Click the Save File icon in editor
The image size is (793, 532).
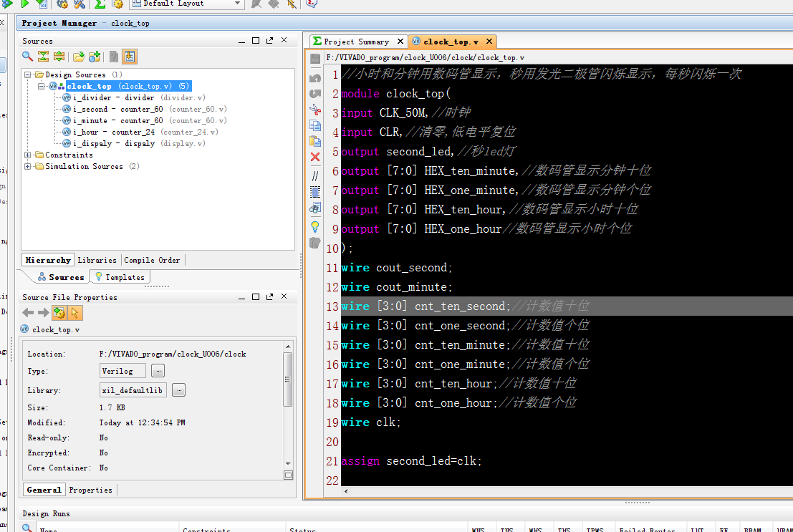315,59
